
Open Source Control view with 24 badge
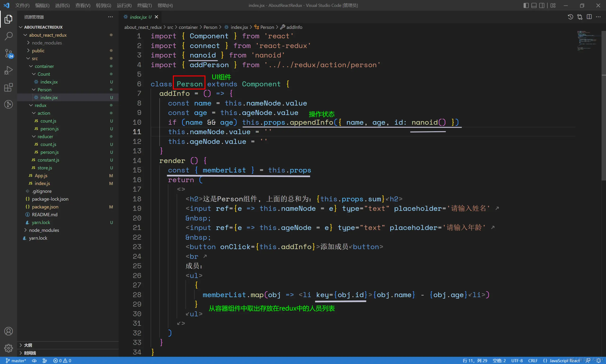(8, 53)
